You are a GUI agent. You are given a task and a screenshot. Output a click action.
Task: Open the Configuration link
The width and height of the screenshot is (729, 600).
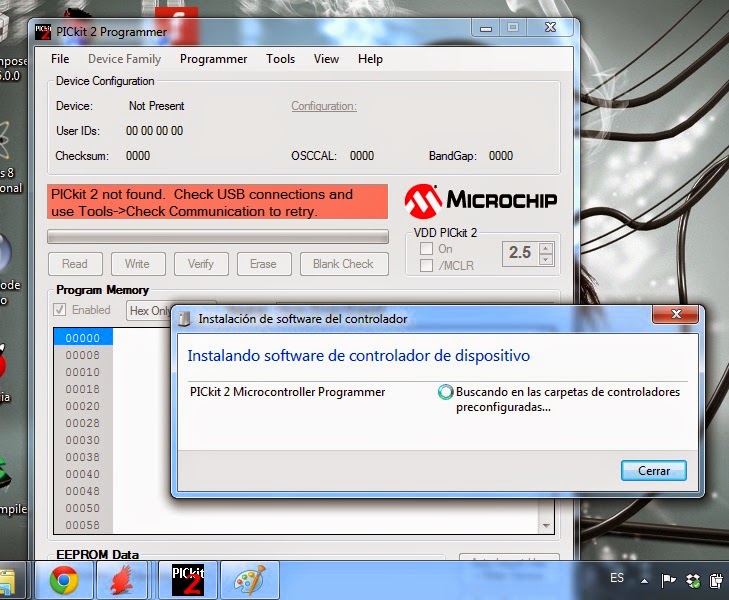point(324,106)
